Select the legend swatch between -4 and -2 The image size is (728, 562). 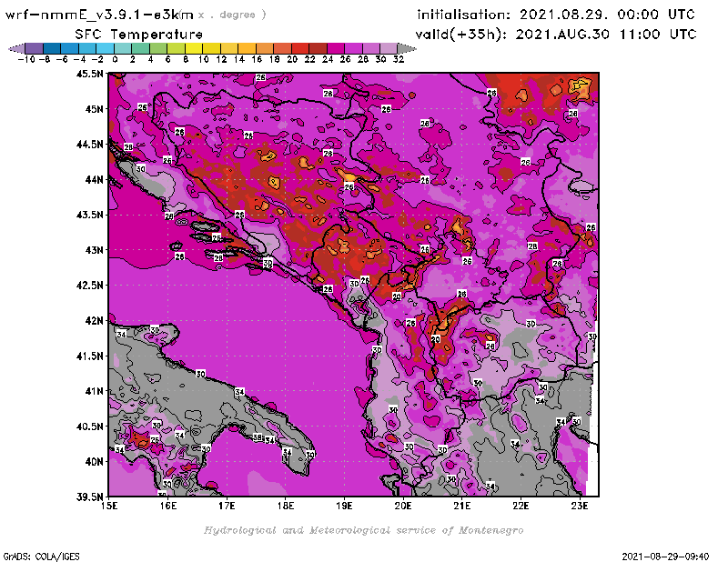pyautogui.click(x=87, y=48)
